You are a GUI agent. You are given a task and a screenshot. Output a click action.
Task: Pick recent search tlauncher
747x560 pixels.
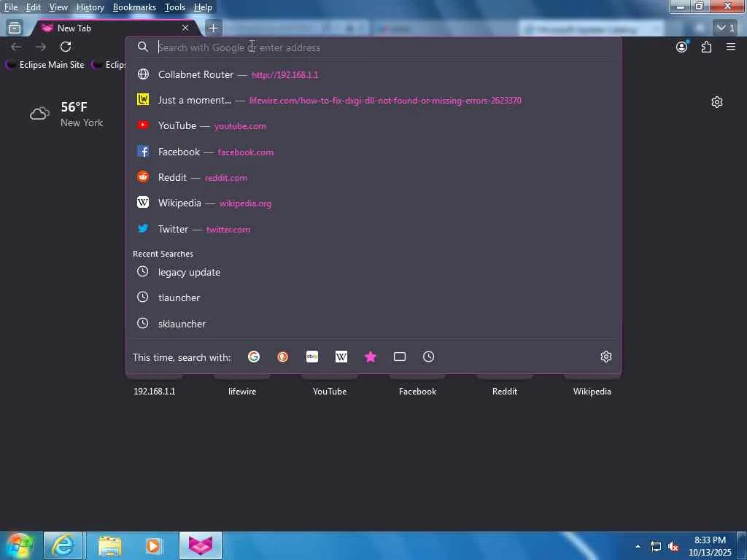(373, 297)
